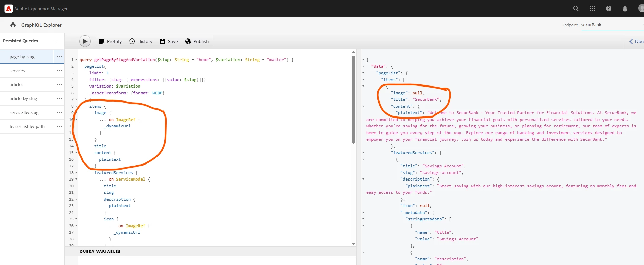Click editor scrollbar up arrow
The image size is (644, 265).
[353, 52]
